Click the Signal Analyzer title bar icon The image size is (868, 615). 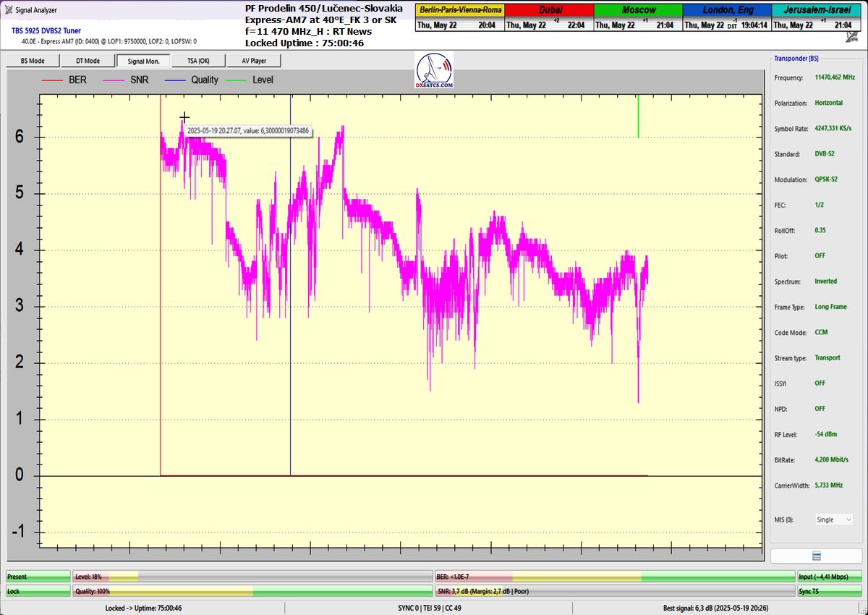click(x=7, y=10)
